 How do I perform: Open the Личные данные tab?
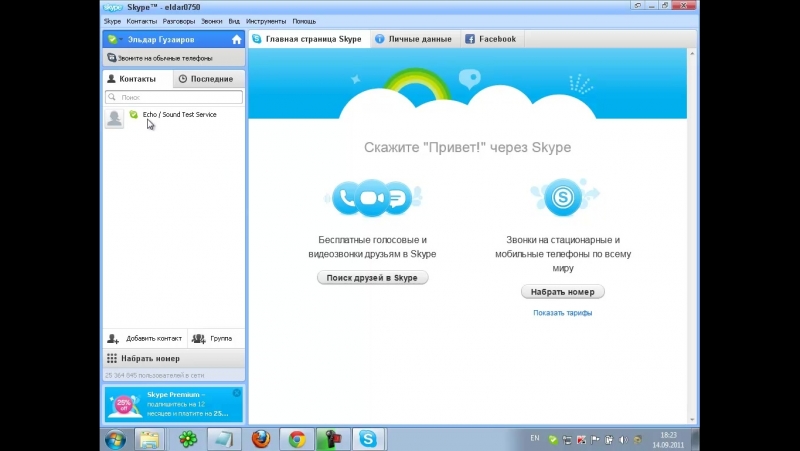point(414,39)
